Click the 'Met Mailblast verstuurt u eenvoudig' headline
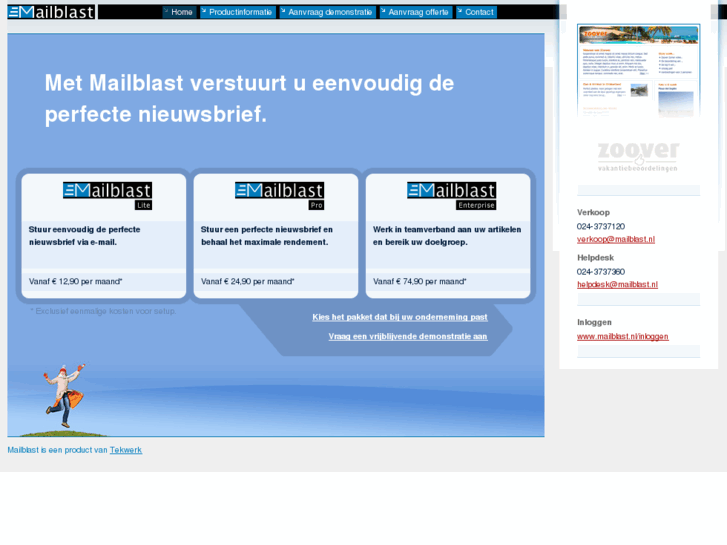 pos(249,98)
